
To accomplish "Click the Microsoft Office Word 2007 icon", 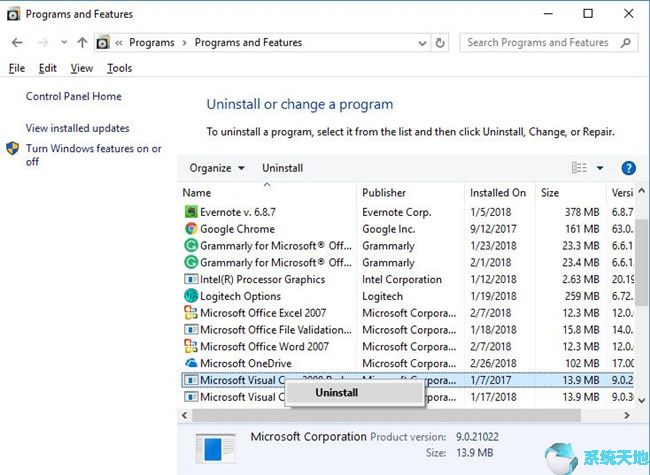I will (191, 346).
